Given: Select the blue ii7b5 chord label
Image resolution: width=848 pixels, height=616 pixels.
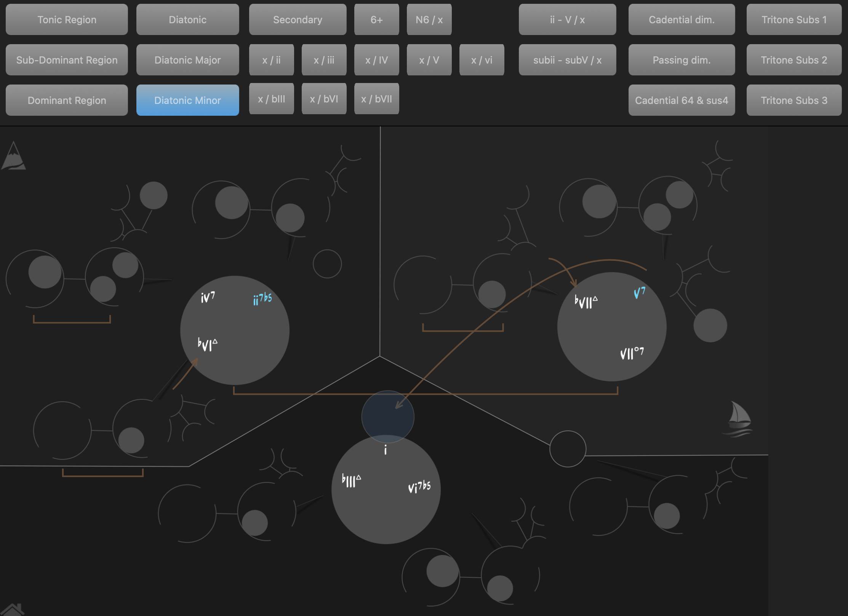Looking at the screenshot, I should [x=262, y=298].
